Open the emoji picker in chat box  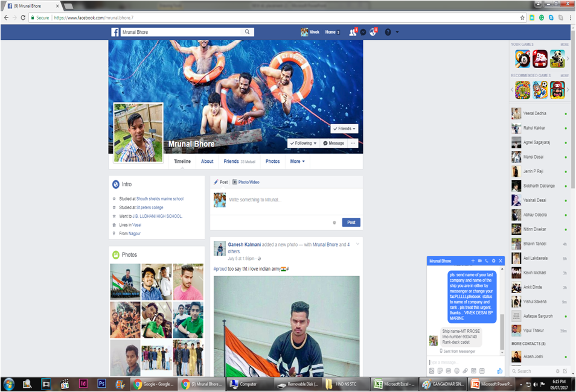click(456, 370)
